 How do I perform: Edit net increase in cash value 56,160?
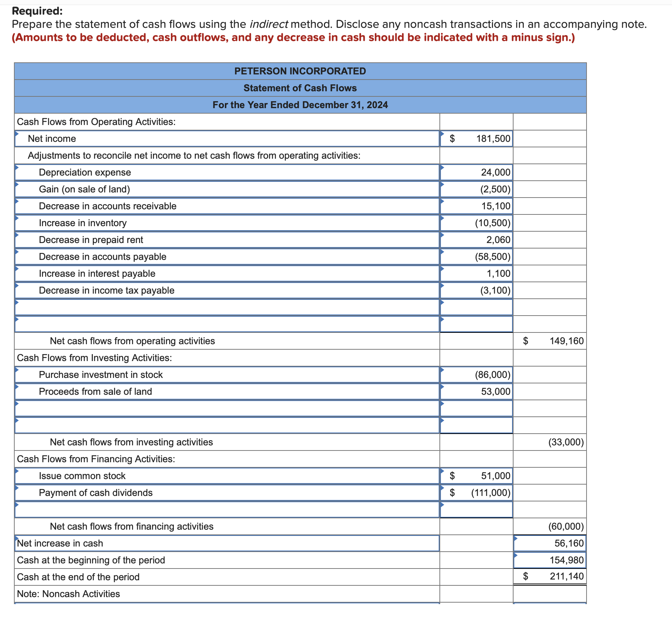tap(549, 543)
